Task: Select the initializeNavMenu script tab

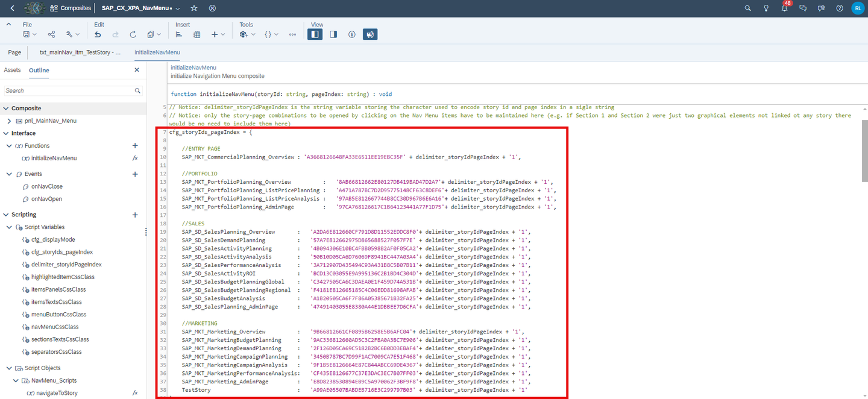Action: click(157, 52)
